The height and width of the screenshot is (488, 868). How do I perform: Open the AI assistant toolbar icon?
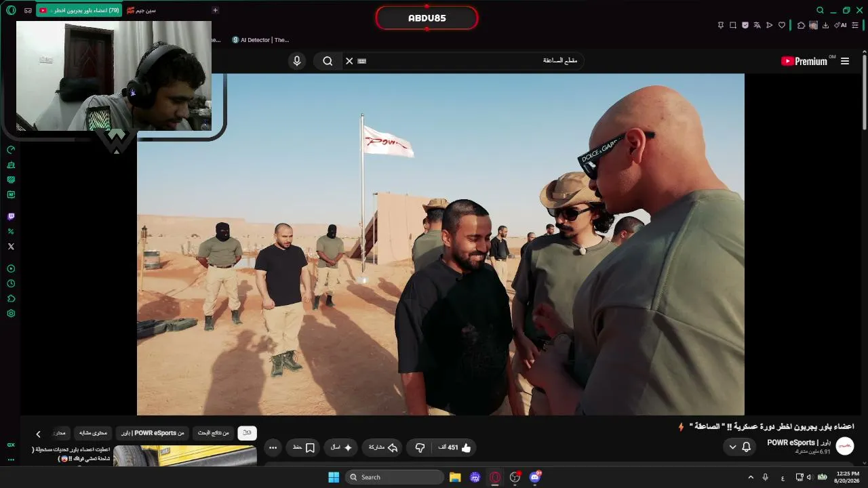841,25
